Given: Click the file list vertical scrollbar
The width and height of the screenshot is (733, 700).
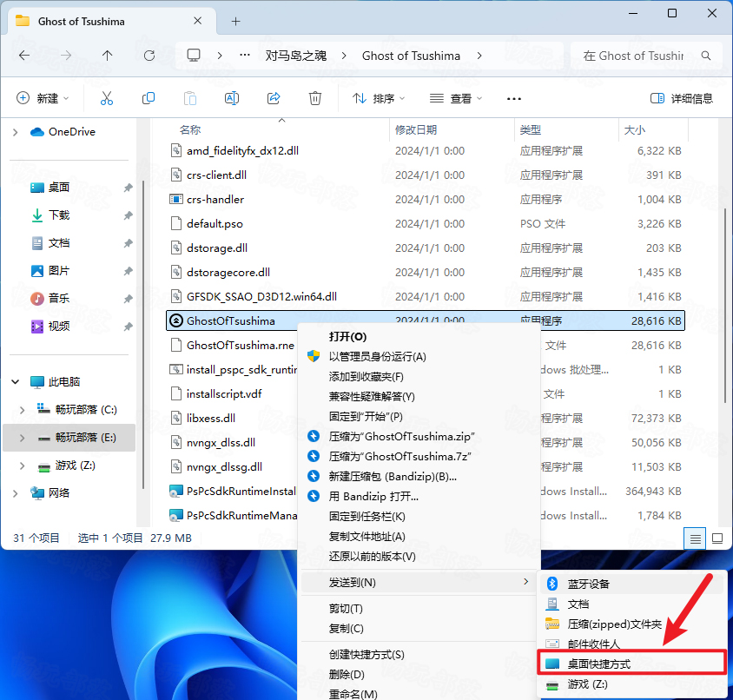Looking at the screenshot, I should (x=725, y=307).
